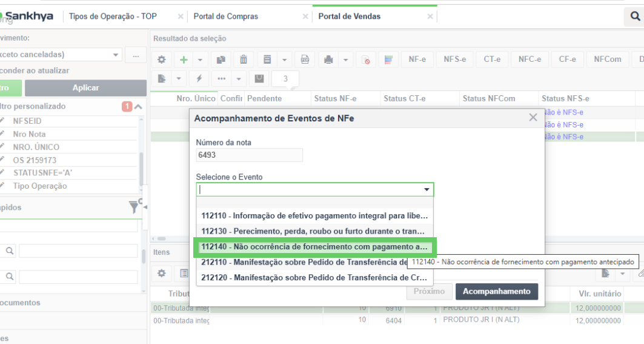Click the lightning bolt action icon
Screen dimensions: 644x344
(199, 79)
